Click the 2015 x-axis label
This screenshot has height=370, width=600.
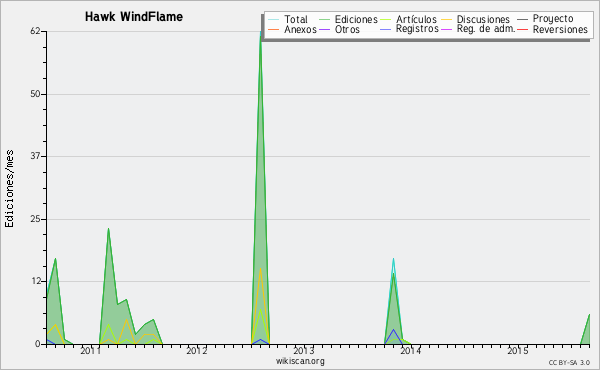pyautogui.click(x=518, y=351)
